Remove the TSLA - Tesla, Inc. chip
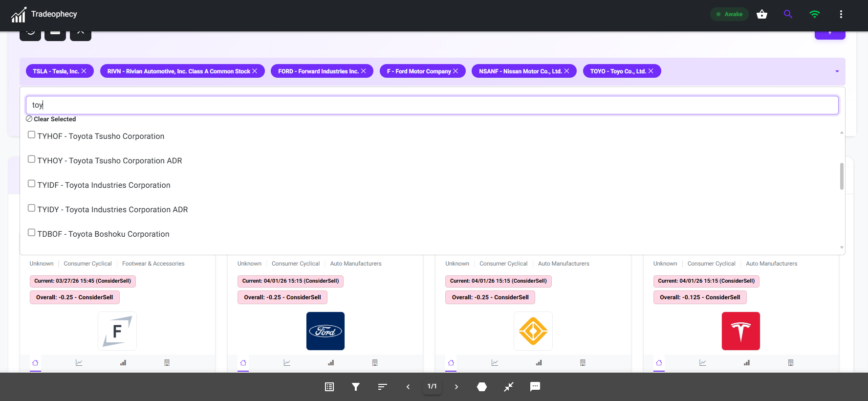This screenshot has height=401, width=868. tap(84, 71)
